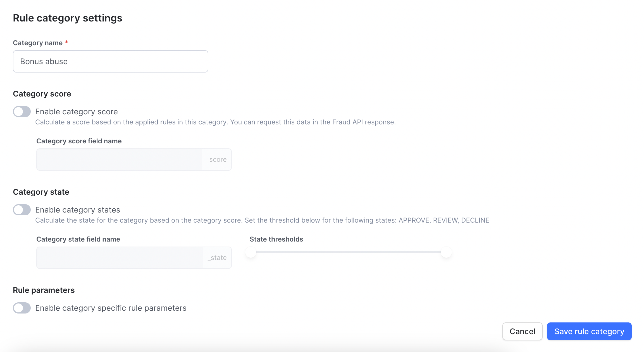Toggle Enable category score switch
Viewport: 644px width, 352px height.
tap(22, 112)
